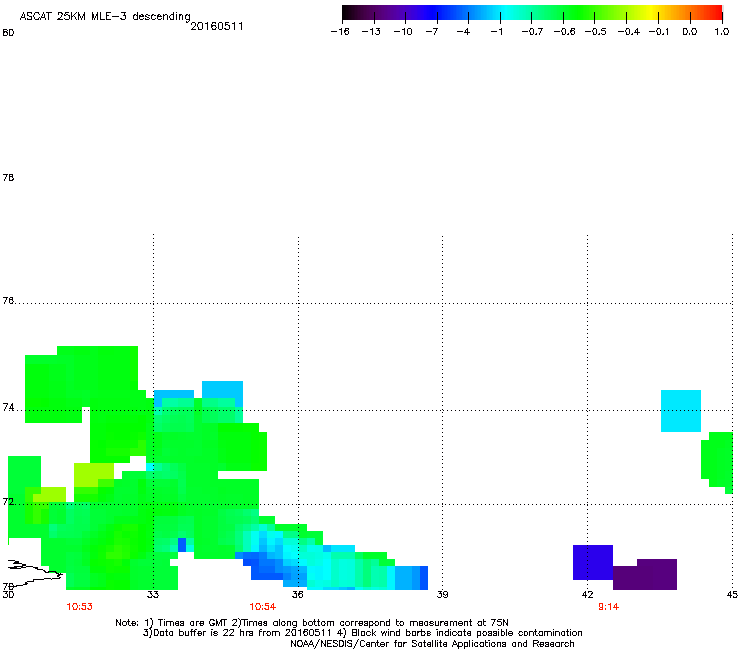Click the red 9:14 pass time

click(x=608, y=607)
